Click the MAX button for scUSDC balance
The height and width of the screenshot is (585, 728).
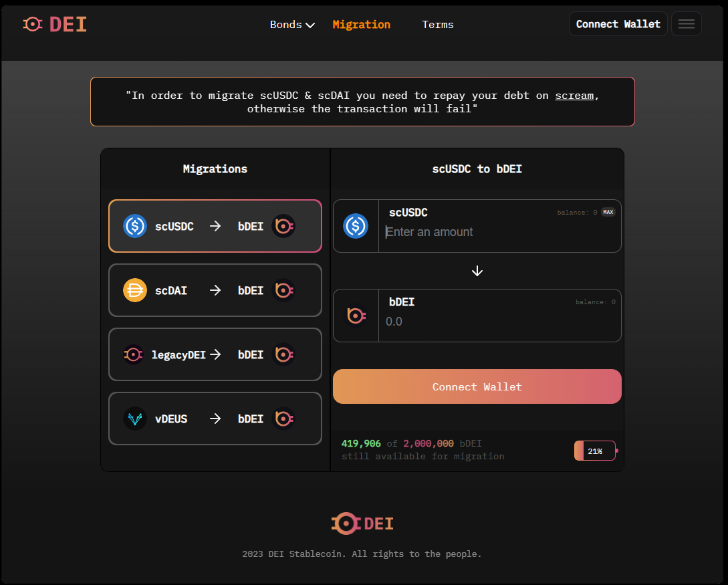(608, 212)
